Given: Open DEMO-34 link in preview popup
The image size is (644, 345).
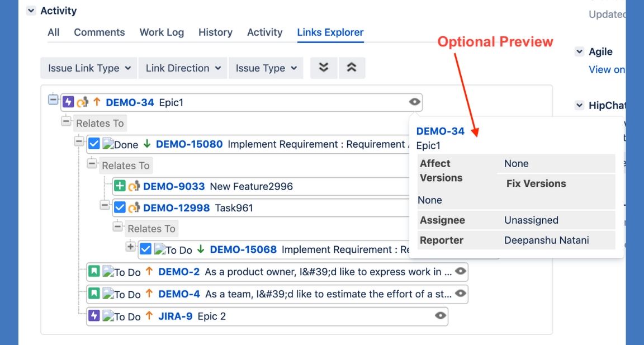Looking at the screenshot, I should (x=440, y=131).
